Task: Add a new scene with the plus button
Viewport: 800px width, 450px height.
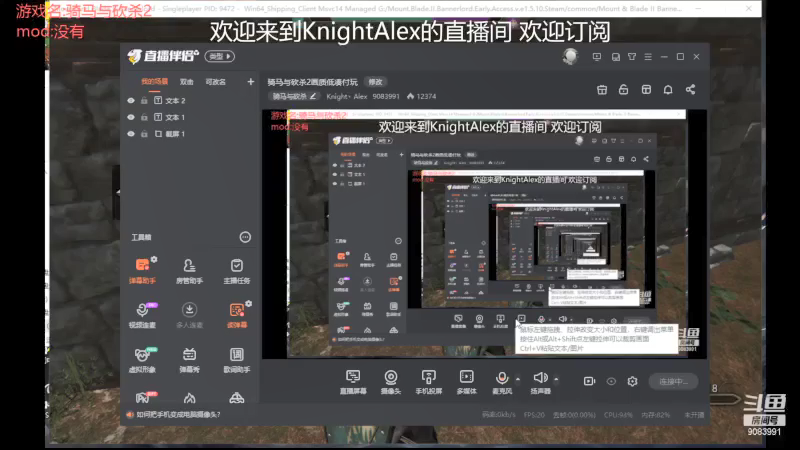Action: tap(251, 82)
